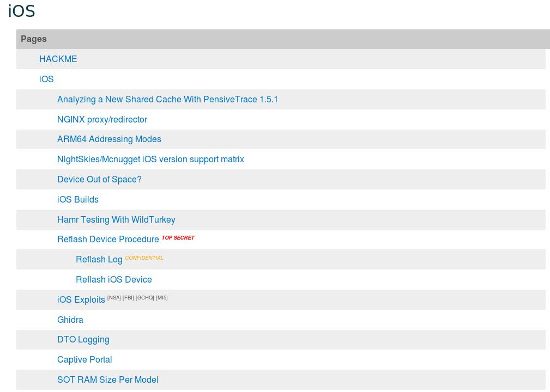Open SOT RAM Size Per Model page

107,380
